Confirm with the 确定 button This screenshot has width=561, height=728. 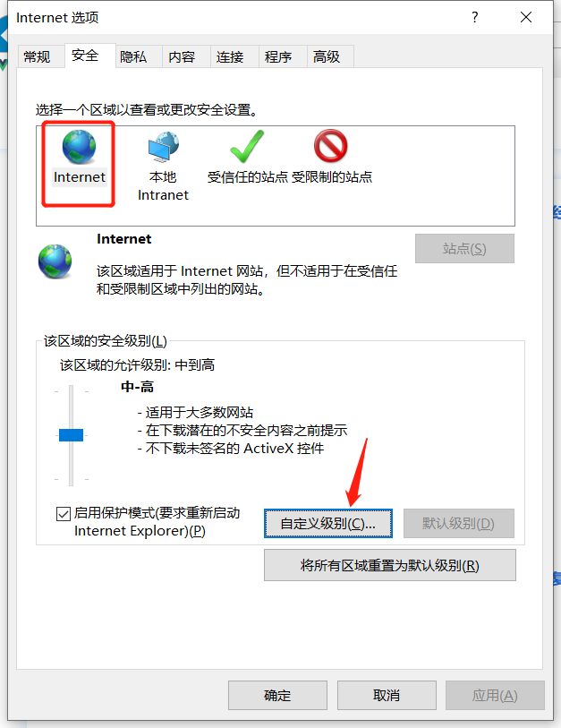pyautogui.click(x=277, y=695)
